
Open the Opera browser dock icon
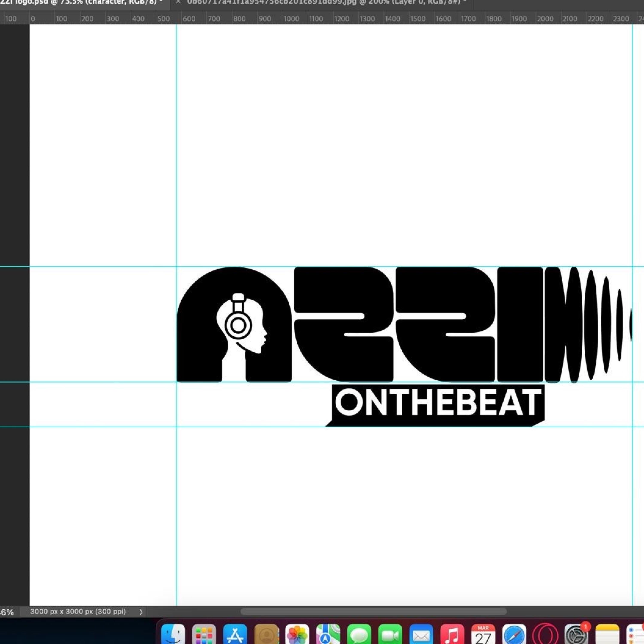[545, 633]
